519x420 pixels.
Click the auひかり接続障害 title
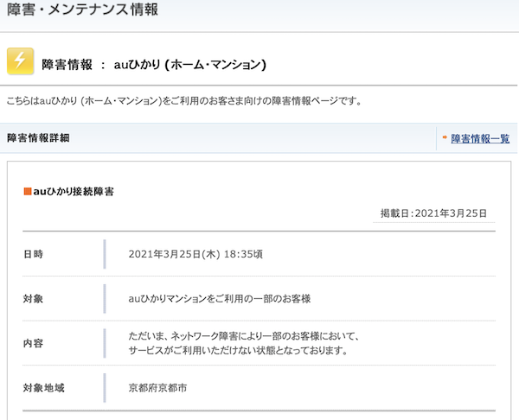74,192
